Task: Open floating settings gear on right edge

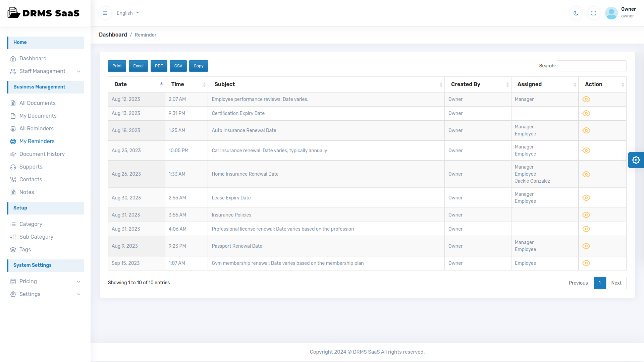Action: 636,160
